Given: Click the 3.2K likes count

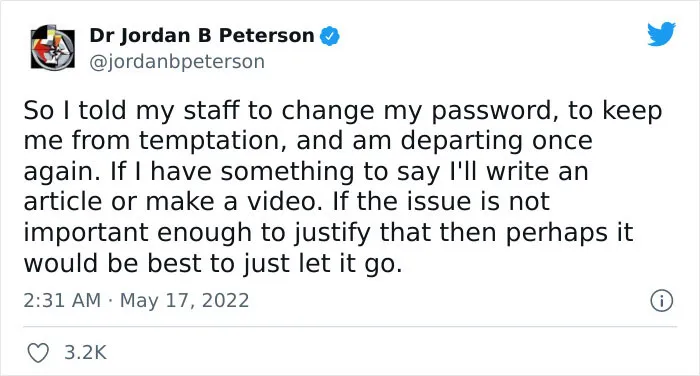Looking at the screenshot, I should click(85, 352).
